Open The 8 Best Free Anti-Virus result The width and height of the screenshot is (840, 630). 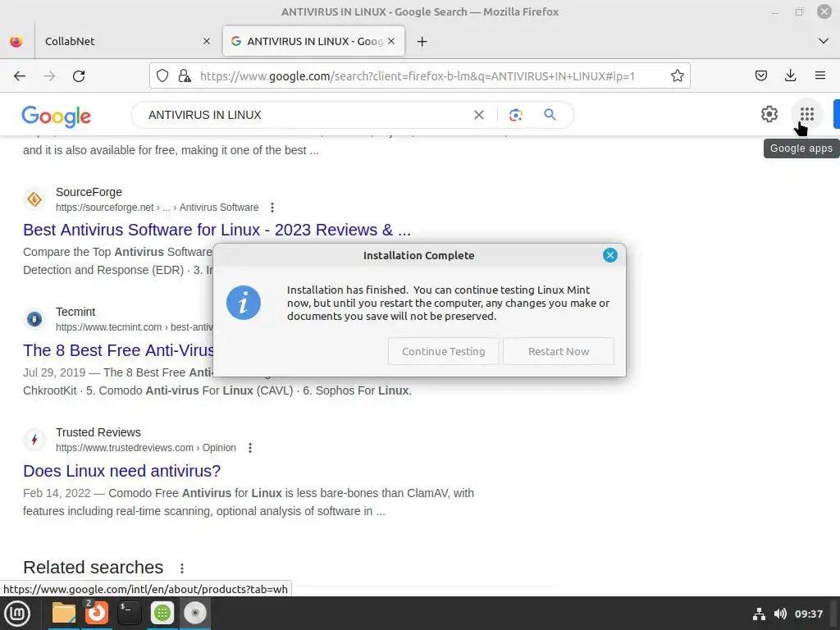click(118, 350)
